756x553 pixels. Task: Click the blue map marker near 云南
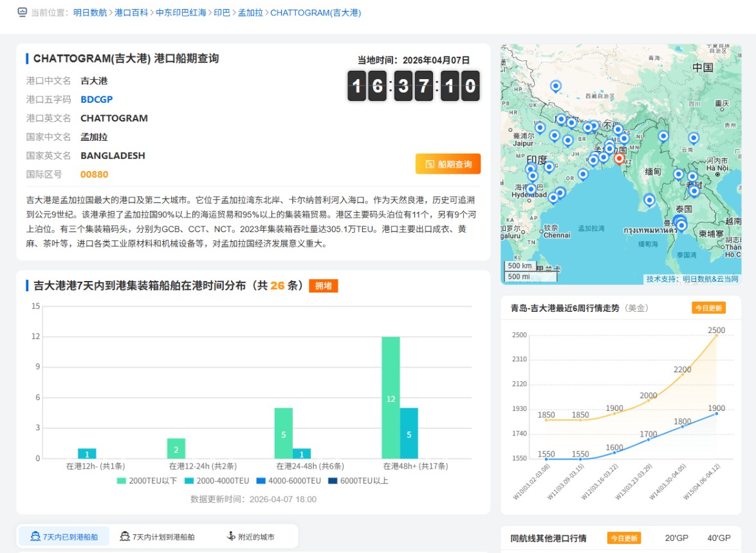(693, 138)
